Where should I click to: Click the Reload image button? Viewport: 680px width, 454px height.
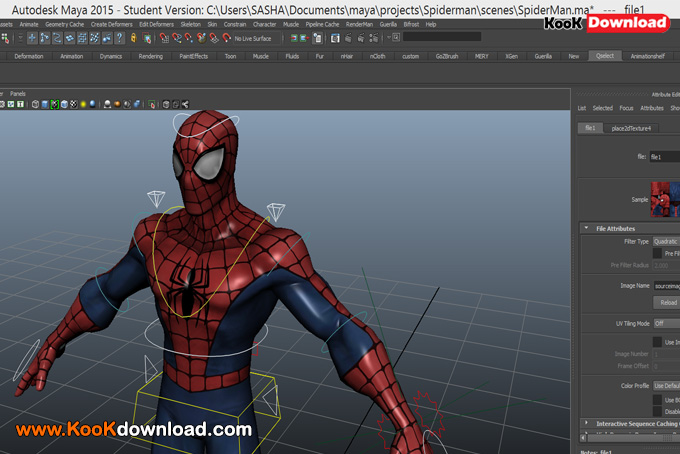[x=667, y=303]
